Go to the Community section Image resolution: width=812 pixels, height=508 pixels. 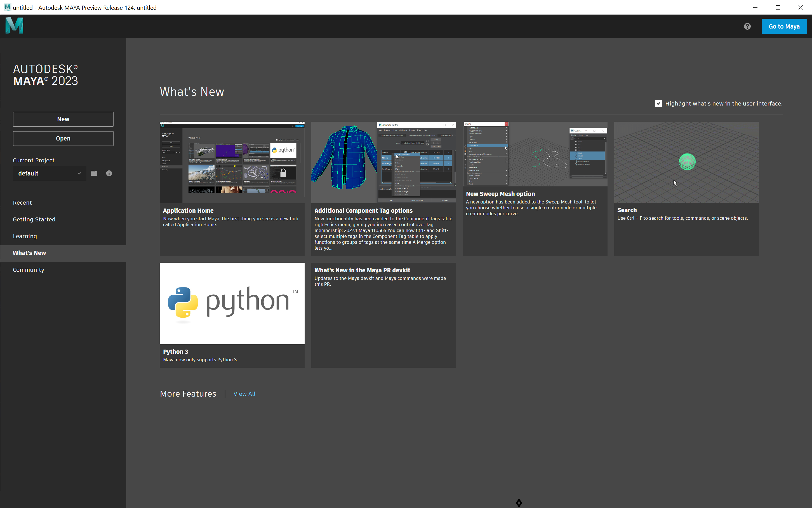click(29, 270)
